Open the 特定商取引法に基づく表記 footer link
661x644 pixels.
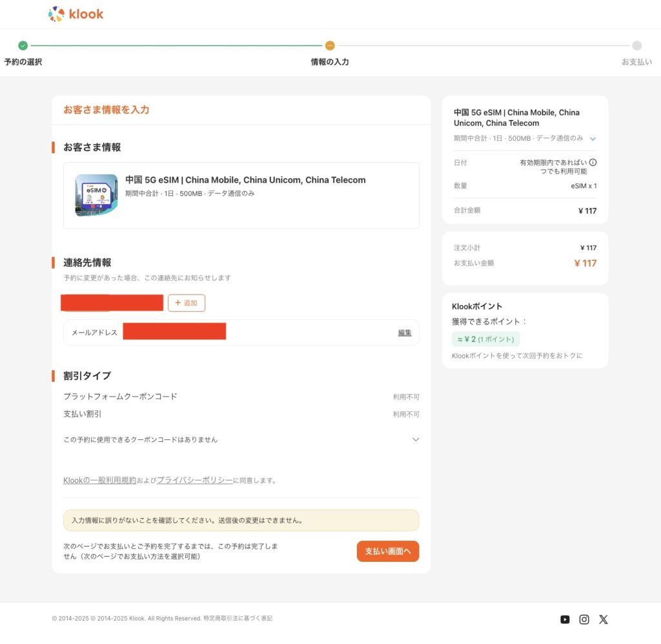coord(238,619)
